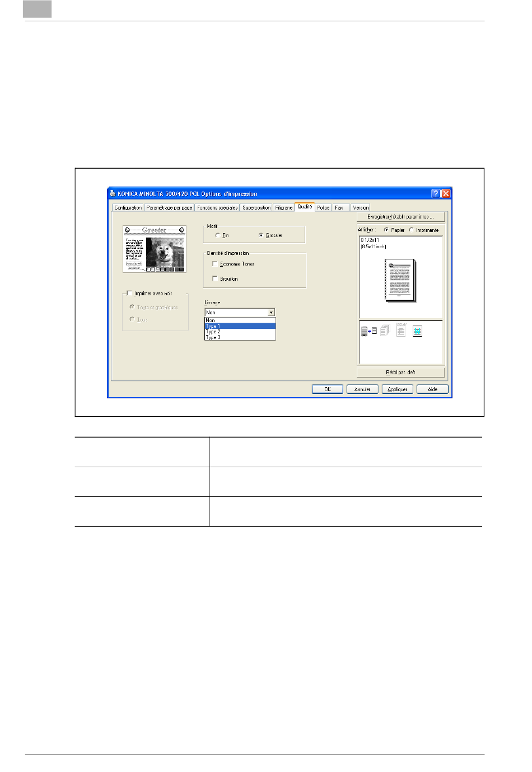The image size is (532, 772).
Task: Click the '8 1/2x11' paper size text
Action: coord(370,240)
